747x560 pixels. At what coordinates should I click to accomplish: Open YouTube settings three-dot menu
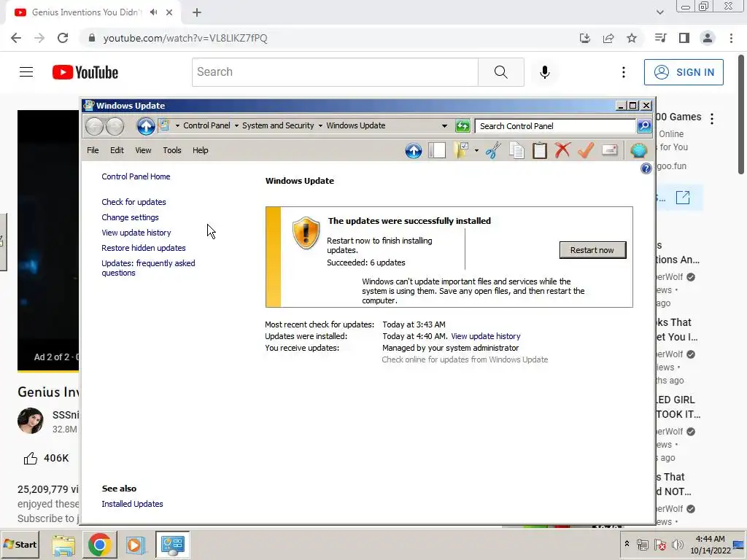pos(624,72)
